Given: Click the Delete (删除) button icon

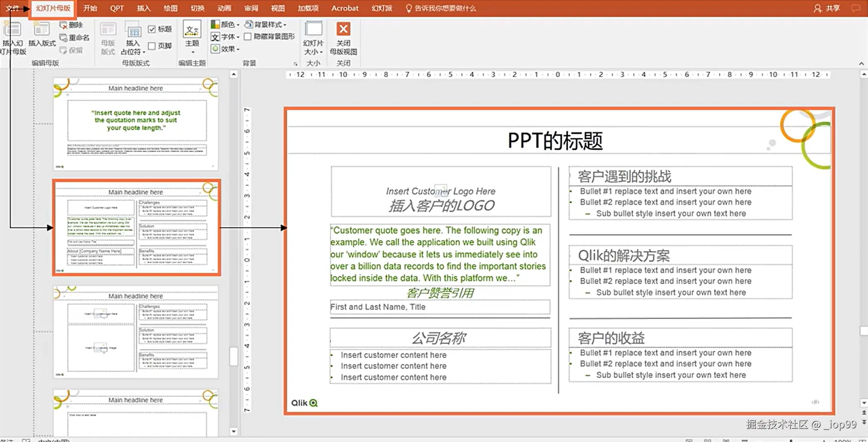Looking at the screenshot, I should click(x=64, y=25).
